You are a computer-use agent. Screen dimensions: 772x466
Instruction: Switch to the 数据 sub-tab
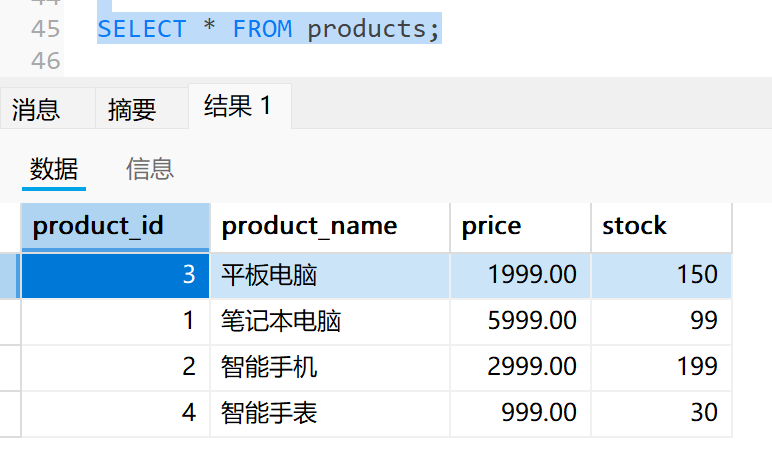click(54, 168)
